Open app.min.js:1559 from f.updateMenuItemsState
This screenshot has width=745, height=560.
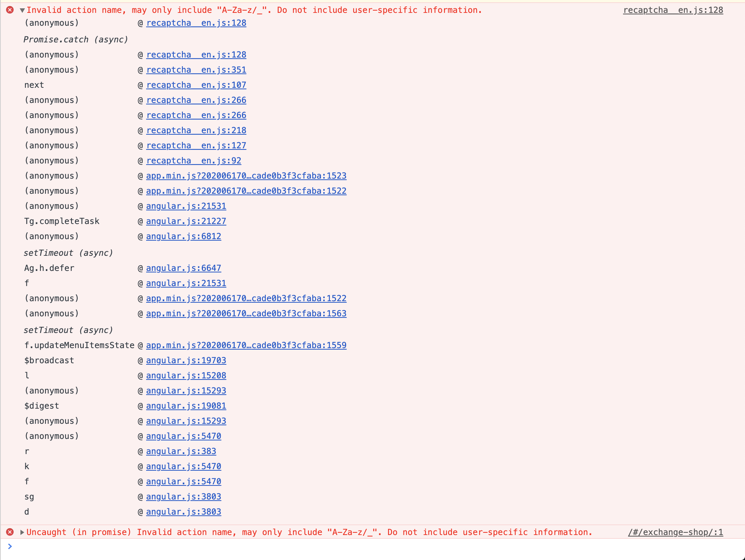[246, 345]
